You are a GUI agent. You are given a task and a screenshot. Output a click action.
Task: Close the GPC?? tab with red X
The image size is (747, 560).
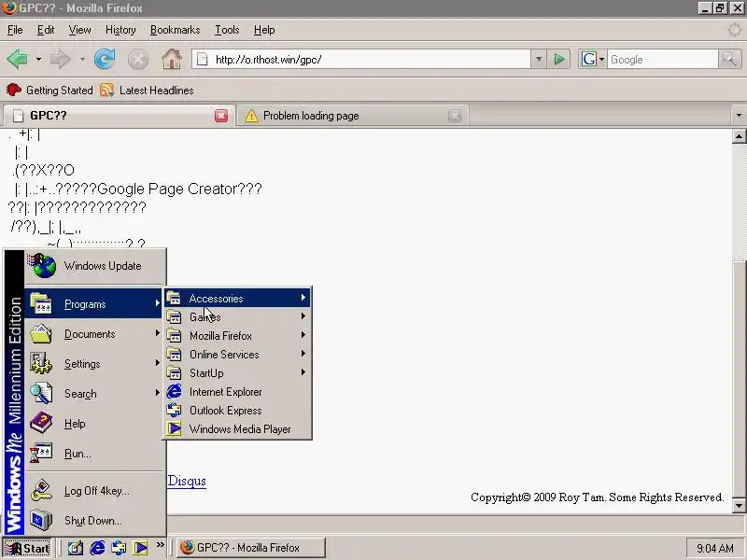pos(221,116)
